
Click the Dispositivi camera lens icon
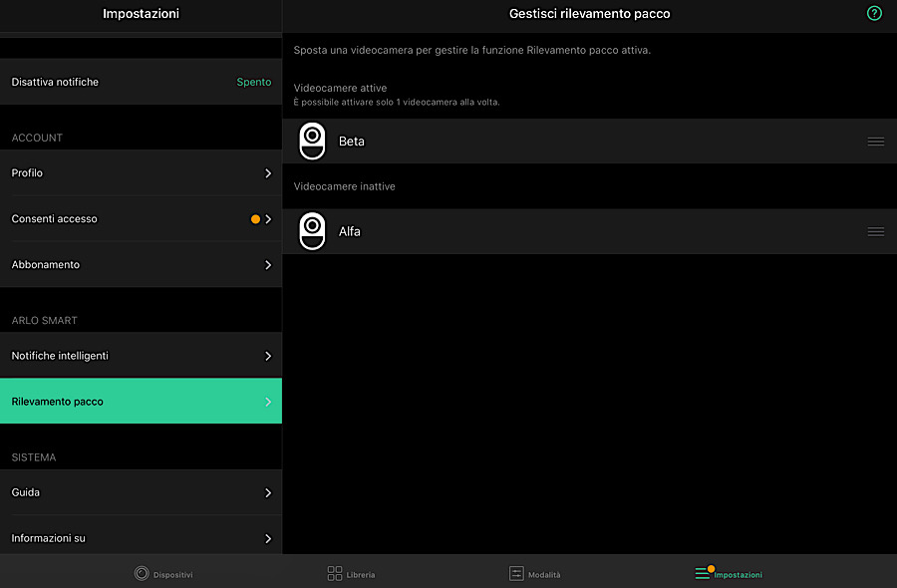click(x=142, y=573)
